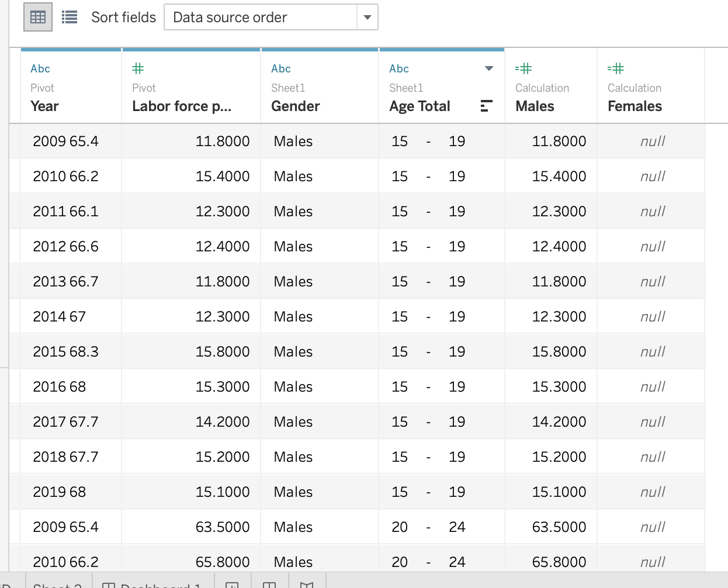
Task: Click calculated field icon for Males column
Action: click(x=524, y=68)
